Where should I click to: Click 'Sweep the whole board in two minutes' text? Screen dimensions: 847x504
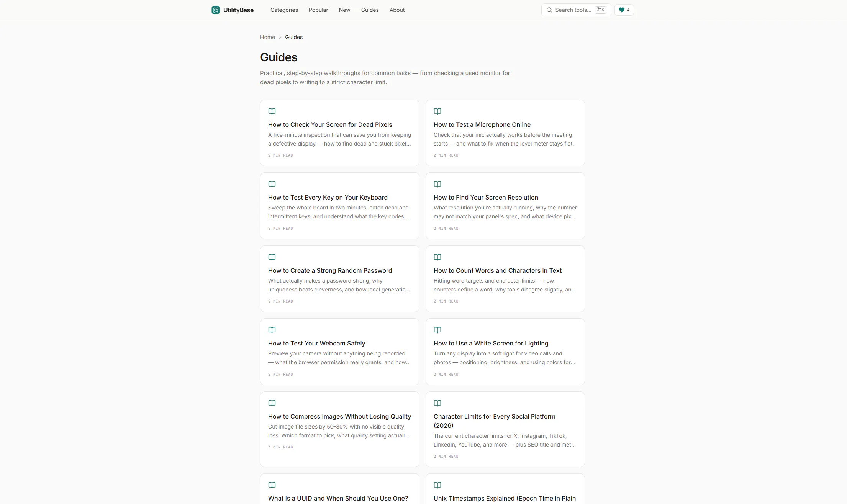pos(339,212)
